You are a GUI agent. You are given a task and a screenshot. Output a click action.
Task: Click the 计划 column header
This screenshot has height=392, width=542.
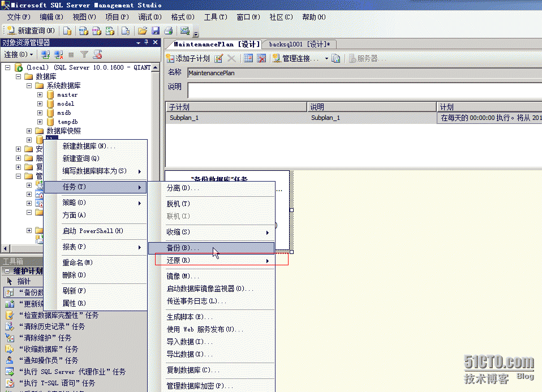[489, 107]
